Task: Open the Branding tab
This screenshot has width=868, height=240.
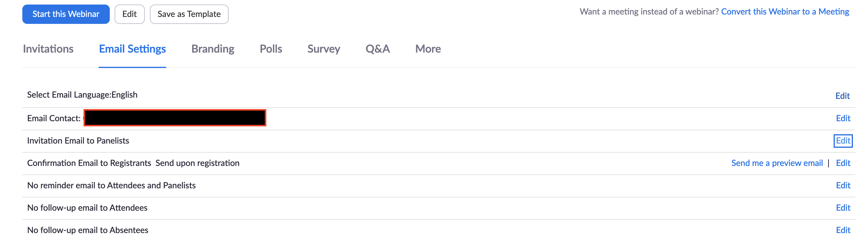Action: point(213,49)
